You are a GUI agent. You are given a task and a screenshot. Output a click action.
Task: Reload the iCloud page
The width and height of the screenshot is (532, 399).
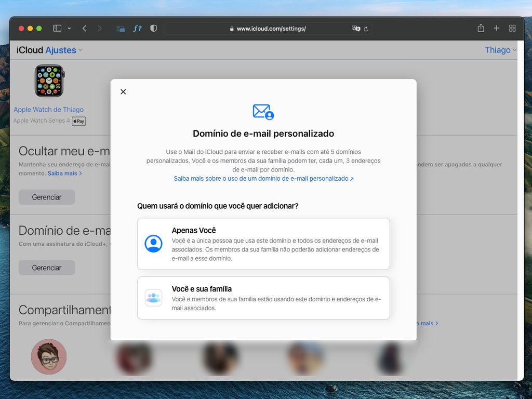click(366, 29)
